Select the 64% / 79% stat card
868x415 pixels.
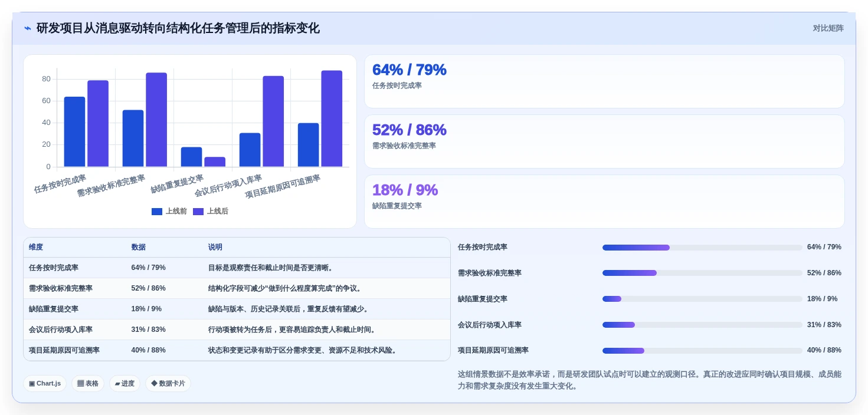coord(604,81)
